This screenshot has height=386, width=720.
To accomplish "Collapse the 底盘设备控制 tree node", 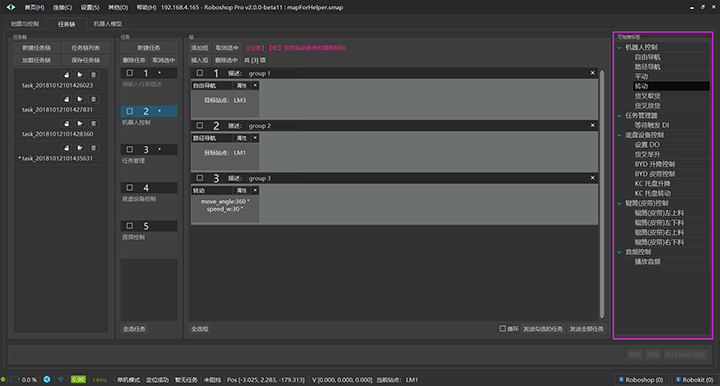I will click(x=619, y=135).
